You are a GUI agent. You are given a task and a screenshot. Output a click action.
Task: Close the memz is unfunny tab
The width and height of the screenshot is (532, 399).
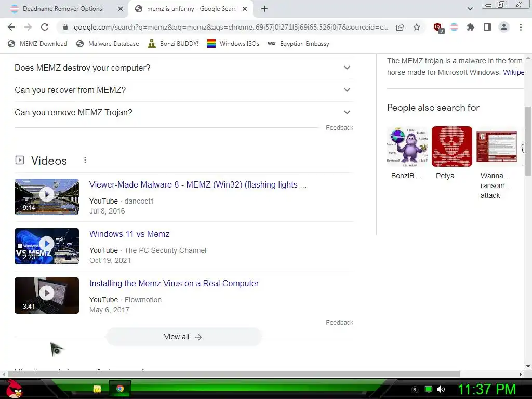[x=245, y=9]
